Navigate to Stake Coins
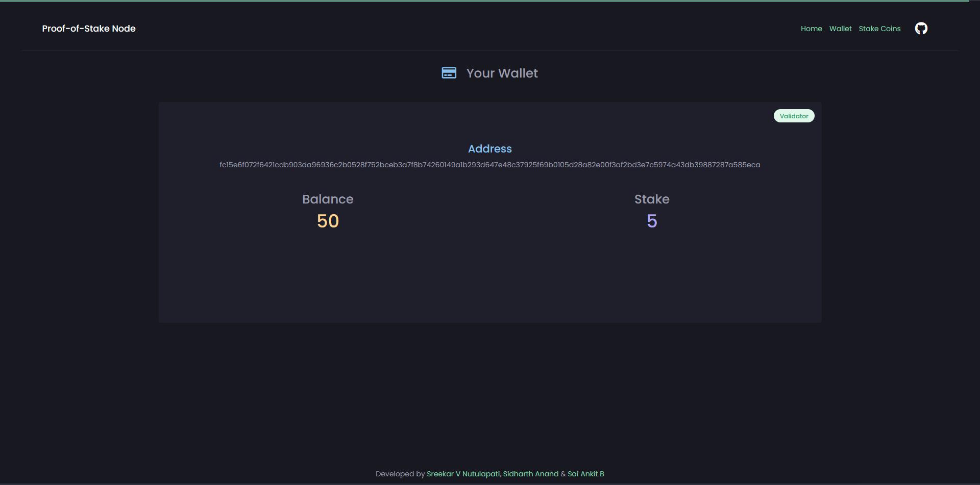980x485 pixels. pos(879,29)
